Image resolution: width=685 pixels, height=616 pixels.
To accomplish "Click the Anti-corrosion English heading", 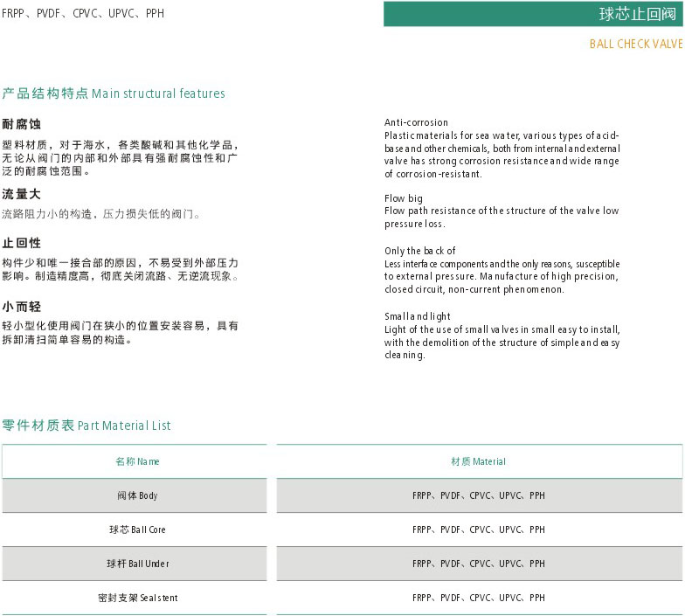I will [416, 122].
